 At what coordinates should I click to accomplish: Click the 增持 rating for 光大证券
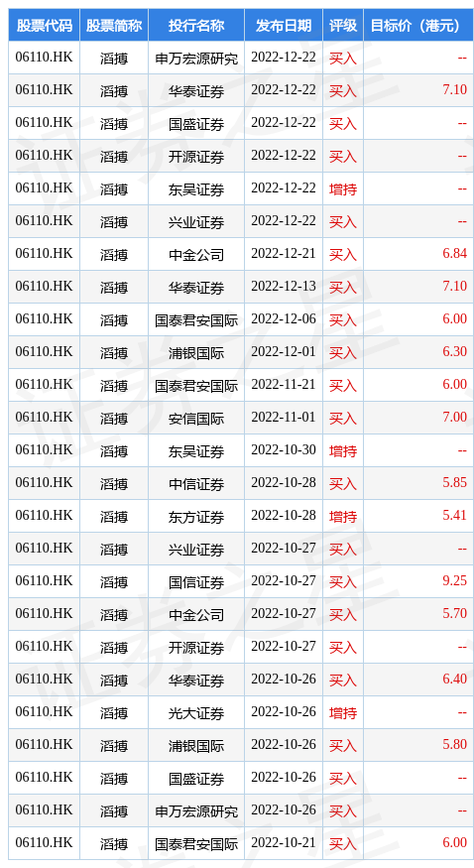343,712
